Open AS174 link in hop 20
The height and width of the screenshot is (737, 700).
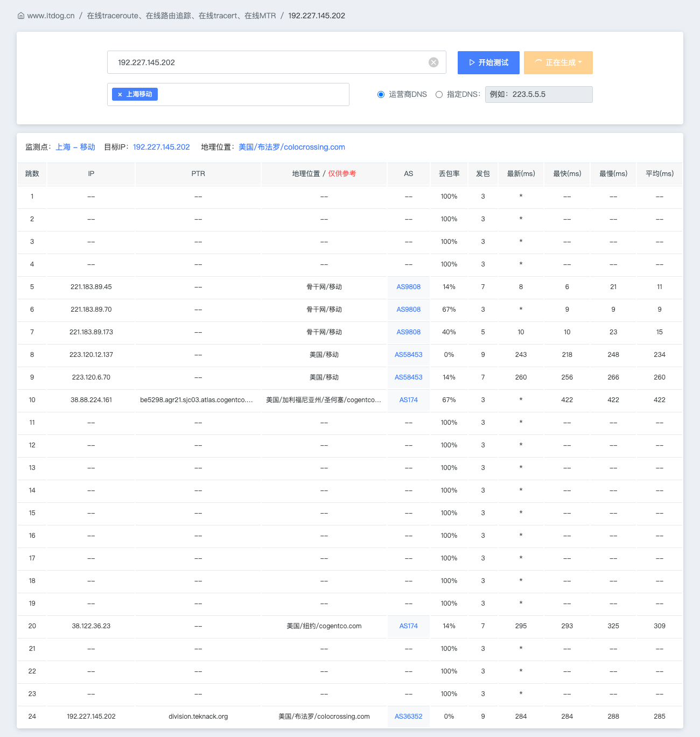(409, 626)
